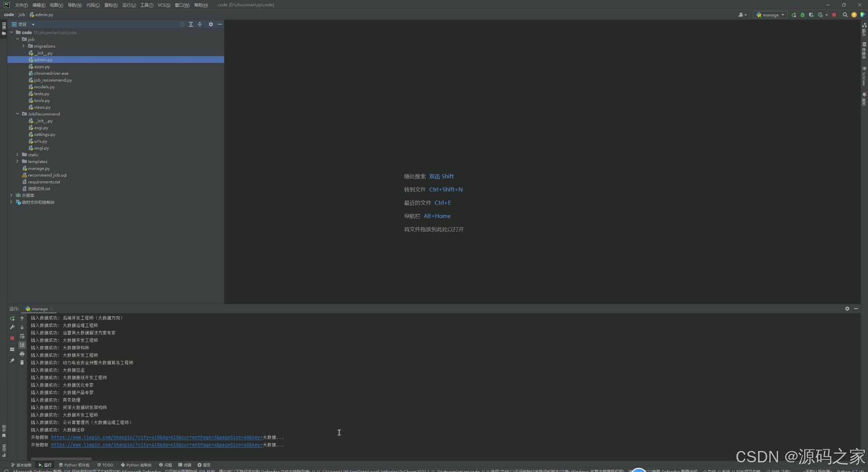
Task: Open the liepin link with currentPage=4
Action: coord(156,445)
